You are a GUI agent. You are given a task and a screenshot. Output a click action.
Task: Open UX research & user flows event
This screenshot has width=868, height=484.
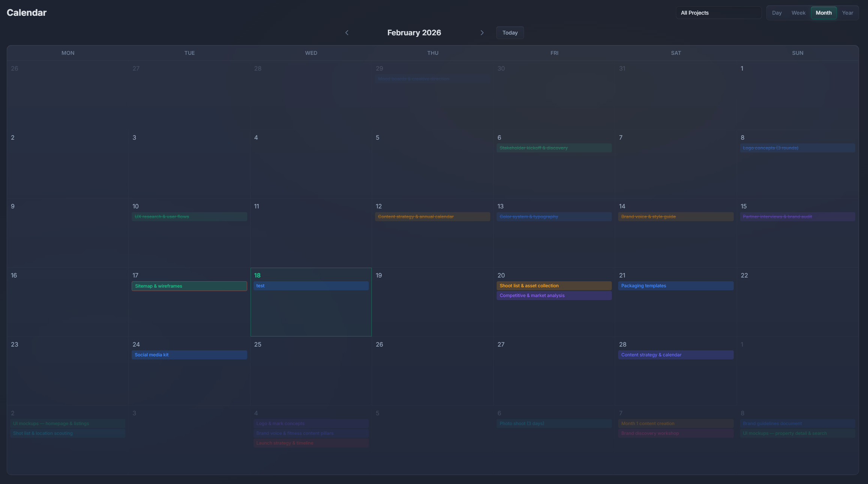coord(189,216)
